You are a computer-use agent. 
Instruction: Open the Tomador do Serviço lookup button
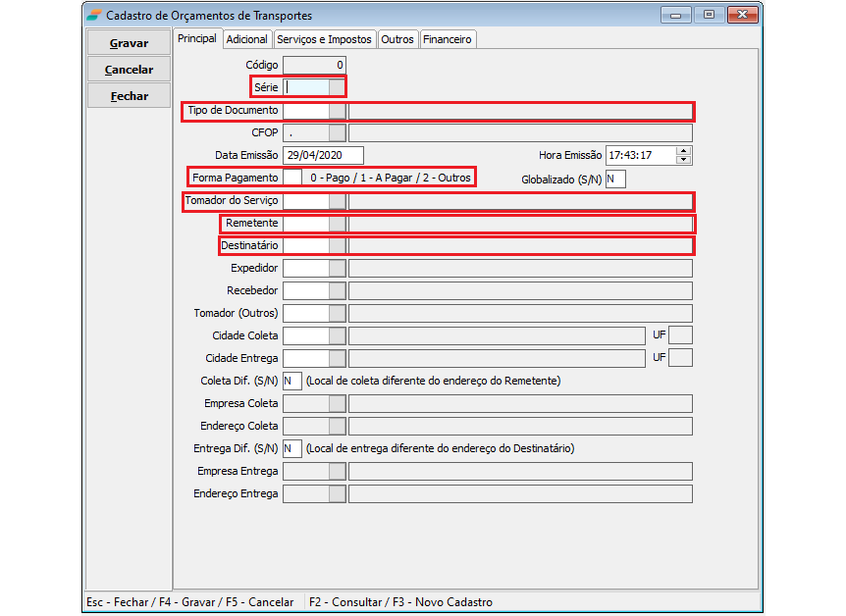click(337, 201)
